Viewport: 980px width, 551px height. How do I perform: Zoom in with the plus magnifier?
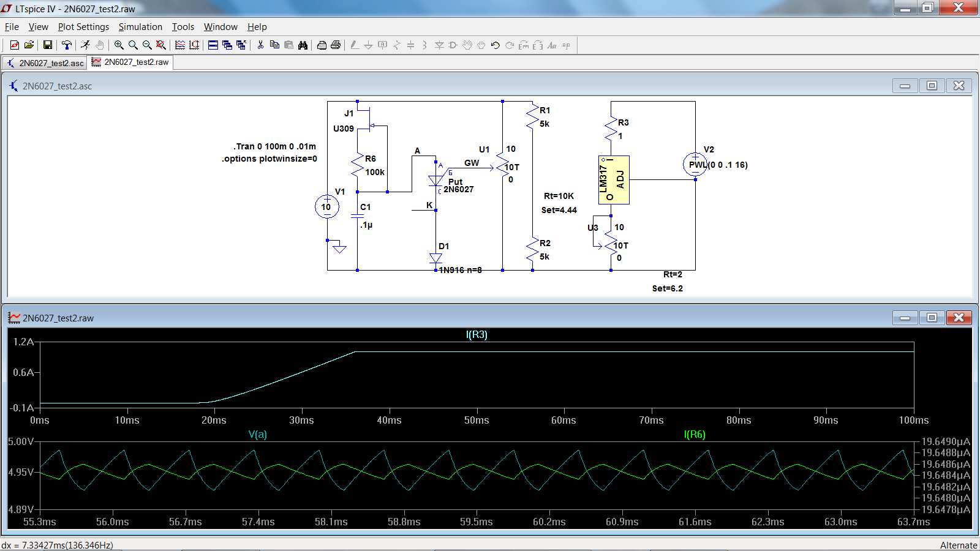pos(119,45)
